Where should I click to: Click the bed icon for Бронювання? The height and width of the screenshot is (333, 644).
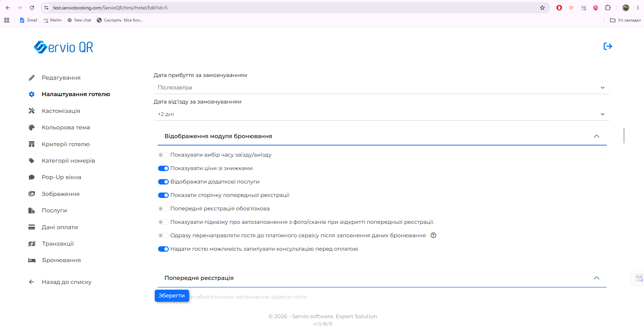pyautogui.click(x=32, y=260)
